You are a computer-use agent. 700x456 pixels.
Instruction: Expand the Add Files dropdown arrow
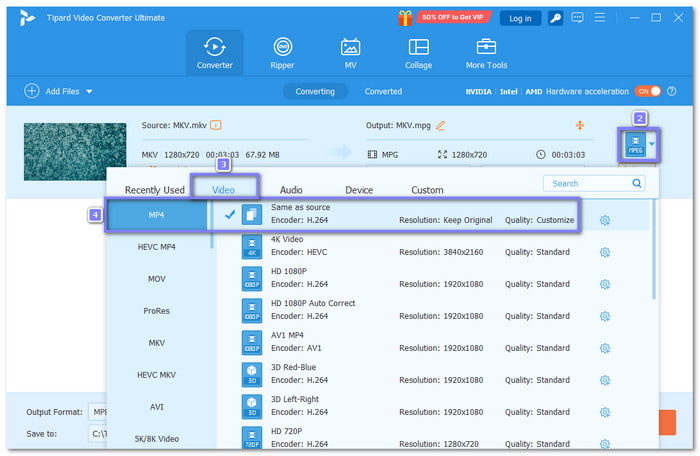(89, 92)
